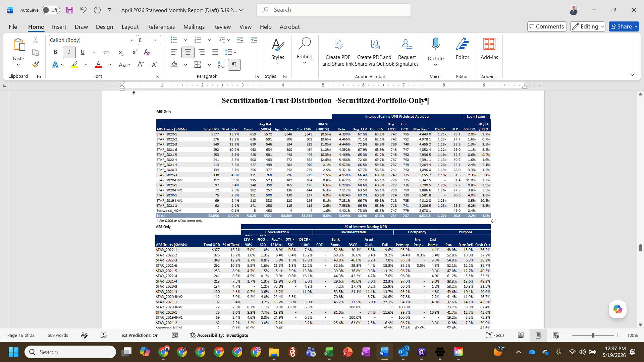Expand line spacing options
The height and width of the screenshot is (362, 644).
click(x=236, y=52)
